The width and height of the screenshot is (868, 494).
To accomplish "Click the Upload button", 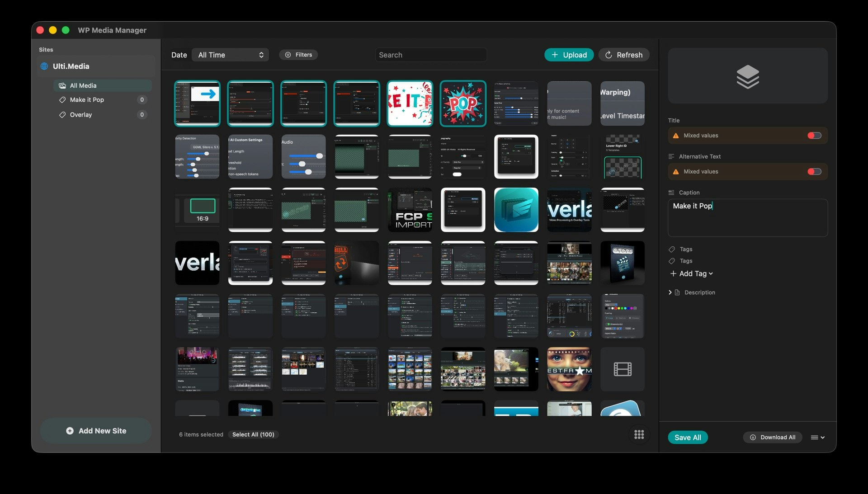I will coord(569,55).
